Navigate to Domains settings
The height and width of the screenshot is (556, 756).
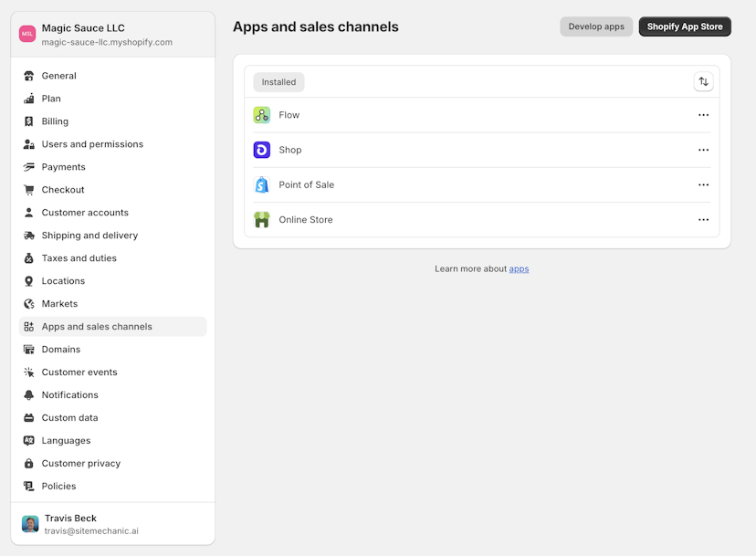coord(61,350)
